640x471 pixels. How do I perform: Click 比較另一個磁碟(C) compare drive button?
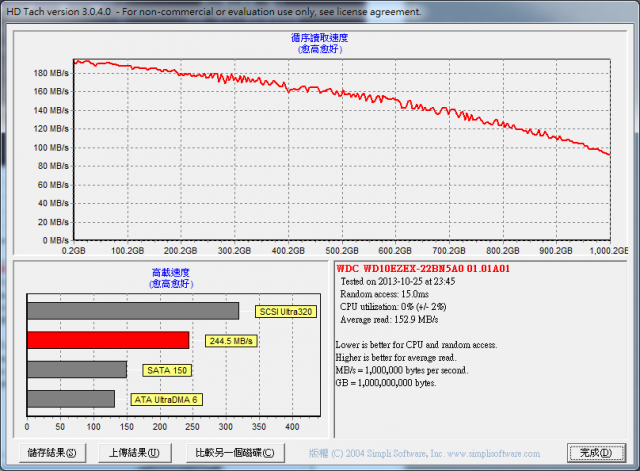pyautogui.click(x=235, y=453)
